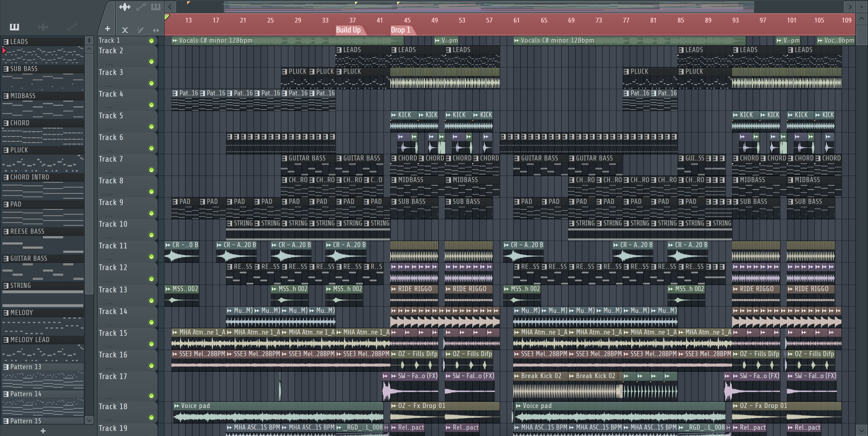Click the crossfade X icon in playlist header

[125, 30]
